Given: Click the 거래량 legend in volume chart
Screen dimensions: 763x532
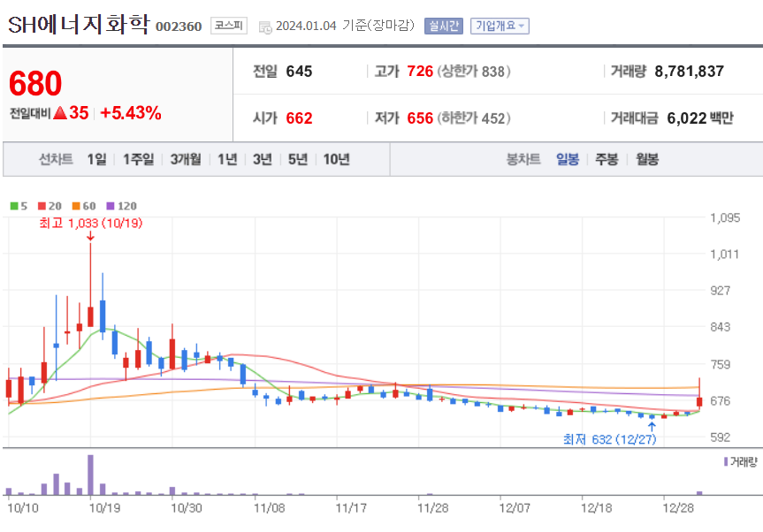Looking at the screenshot, I should point(741,461).
